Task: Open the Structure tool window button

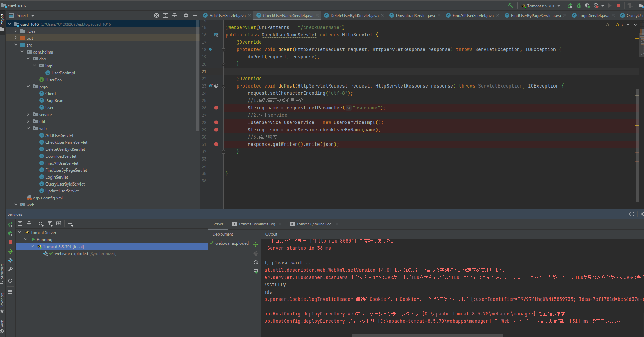Action: click(2, 273)
